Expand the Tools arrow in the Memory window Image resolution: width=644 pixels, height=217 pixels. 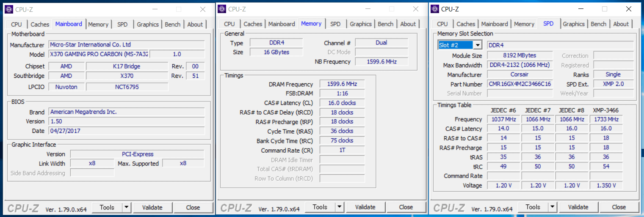coord(339,207)
